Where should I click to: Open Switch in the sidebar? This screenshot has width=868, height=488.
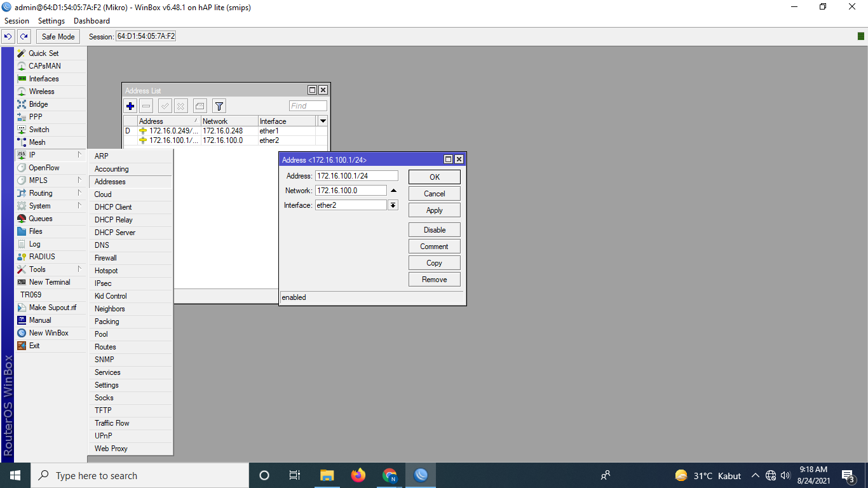[50, 130]
